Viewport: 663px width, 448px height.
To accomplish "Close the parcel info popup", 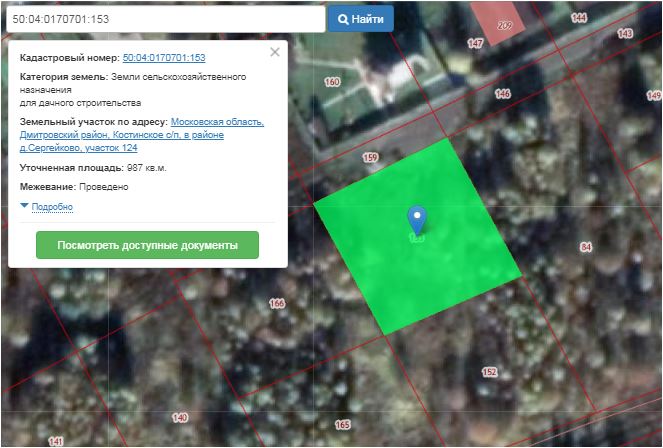I will pyautogui.click(x=275, y=52).
